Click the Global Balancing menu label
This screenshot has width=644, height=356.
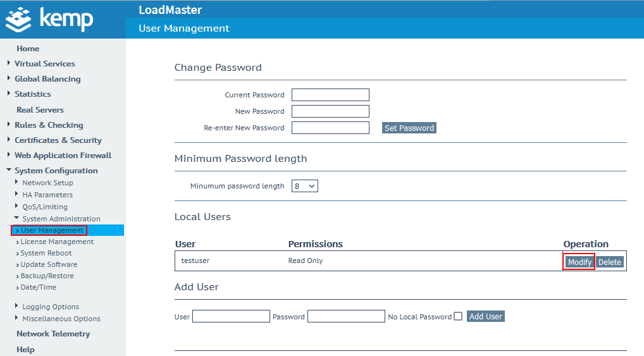pyautogui.click(x=47, y=79)
